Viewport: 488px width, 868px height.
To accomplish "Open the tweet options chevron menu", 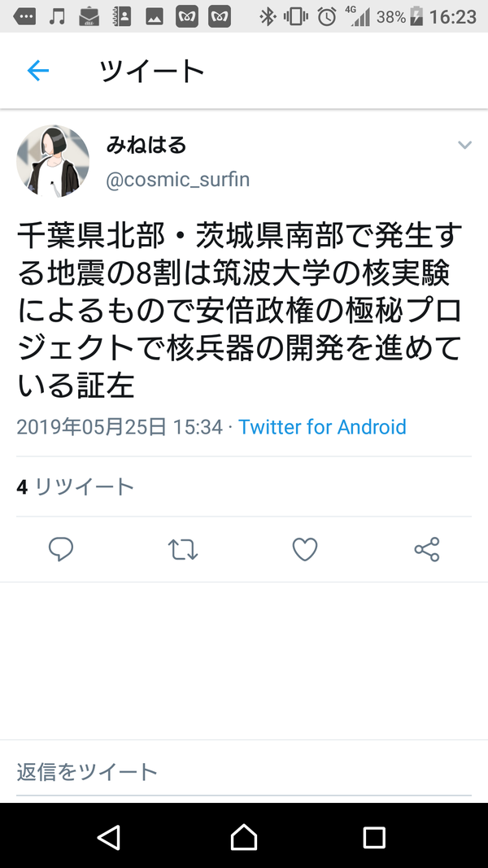I will tap(464, 145).
